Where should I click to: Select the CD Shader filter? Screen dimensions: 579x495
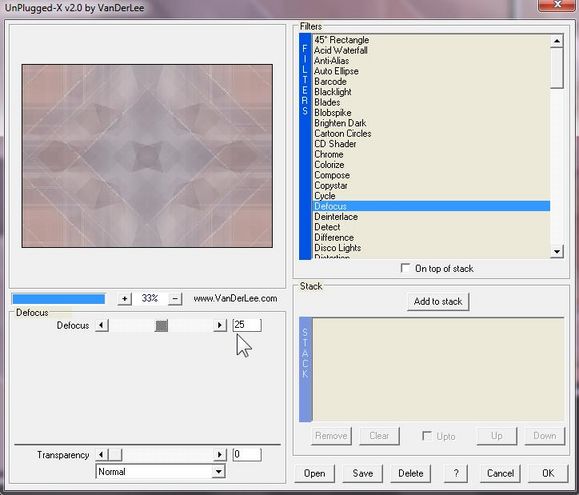click(x=431, y=144)
